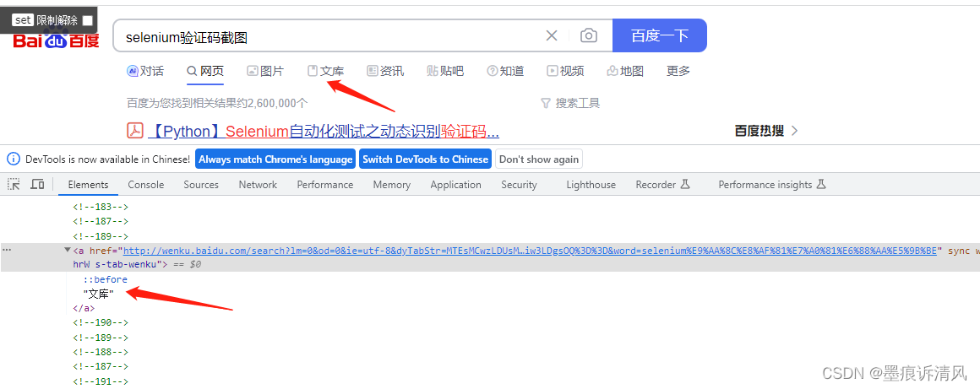Select the "文库" text node
The image size is (980, 389).
pyautogui.click(x=98, y=294)
